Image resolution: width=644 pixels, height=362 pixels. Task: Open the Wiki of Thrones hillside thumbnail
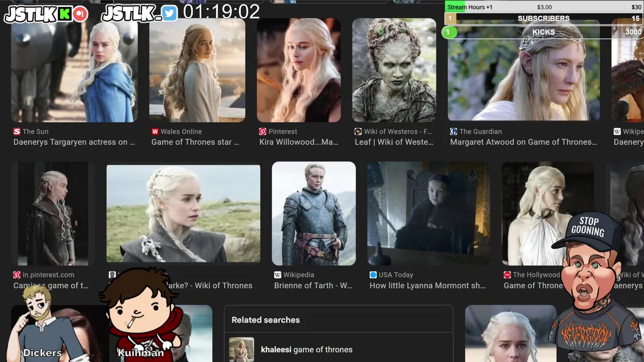pos(184,214)
